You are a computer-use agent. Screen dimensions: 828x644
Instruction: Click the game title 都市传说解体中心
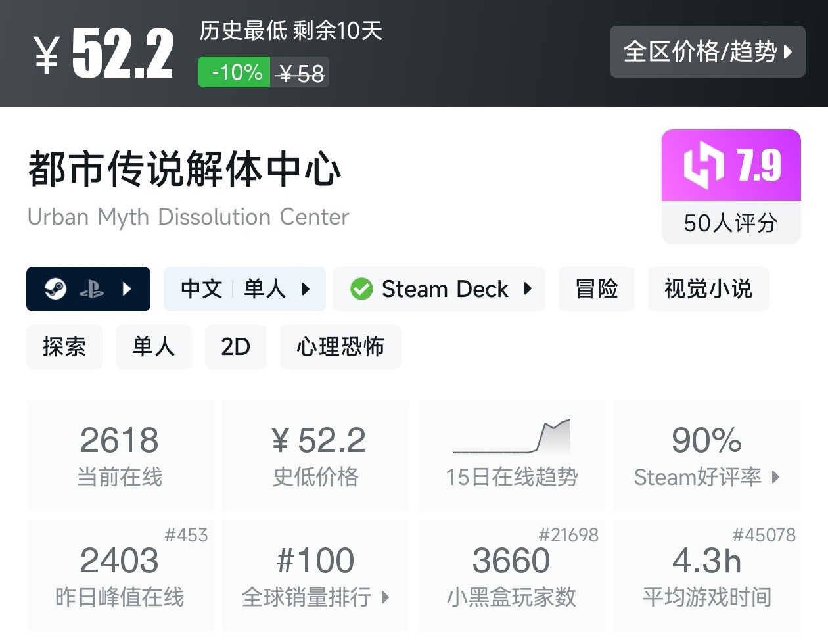click(185, 169)
